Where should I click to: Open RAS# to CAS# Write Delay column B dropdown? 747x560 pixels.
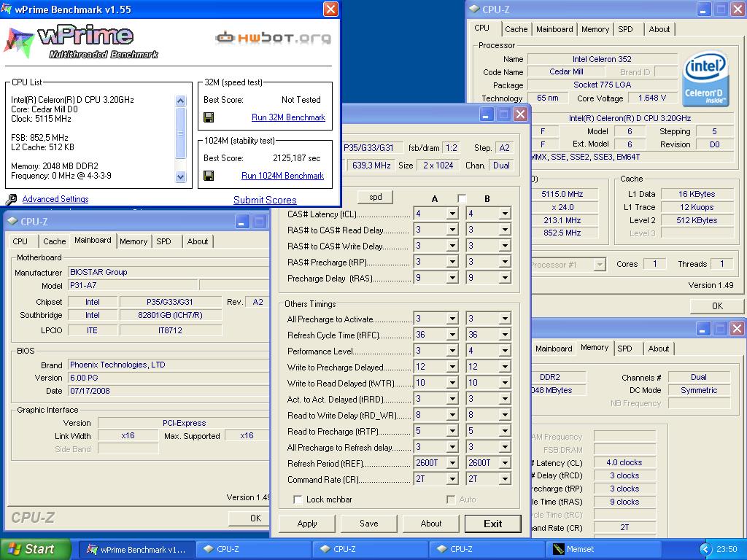(x=505, y=246)
